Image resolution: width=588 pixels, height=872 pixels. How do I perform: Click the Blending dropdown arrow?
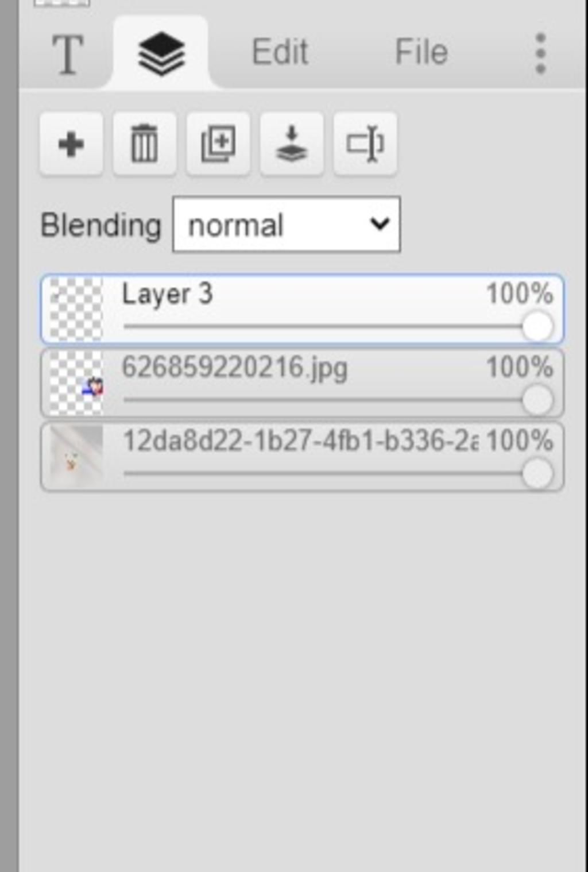pos(380,223)
